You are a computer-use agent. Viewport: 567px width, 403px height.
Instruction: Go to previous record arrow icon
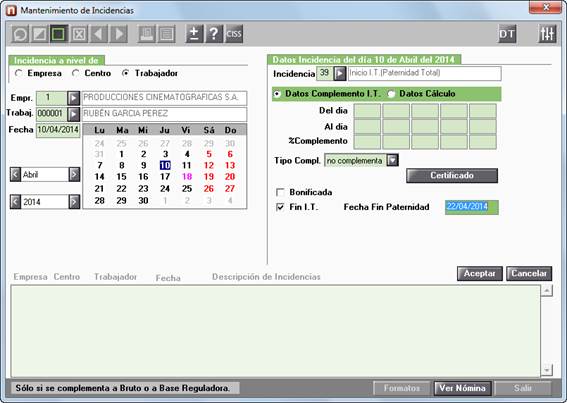99,34
